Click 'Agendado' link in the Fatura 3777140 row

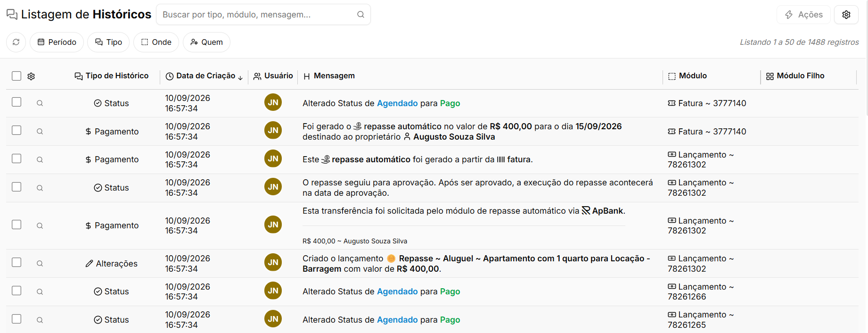click(x=397, y=103)
